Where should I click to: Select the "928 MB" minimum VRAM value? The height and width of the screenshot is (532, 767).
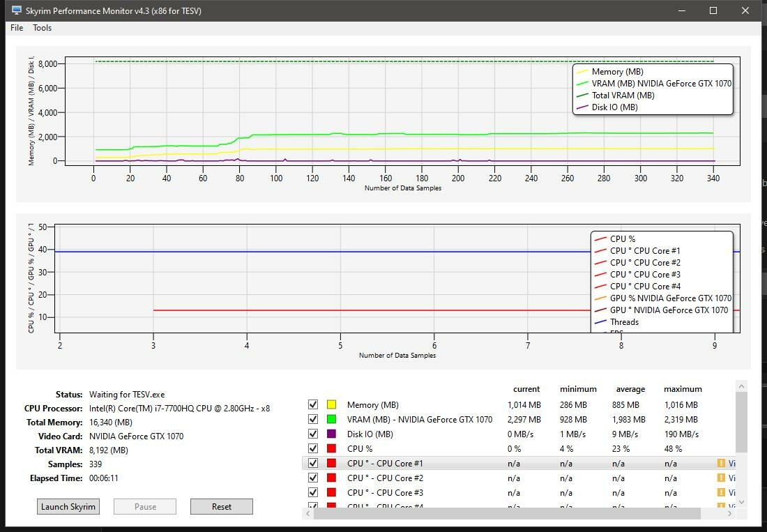[573, 420]
